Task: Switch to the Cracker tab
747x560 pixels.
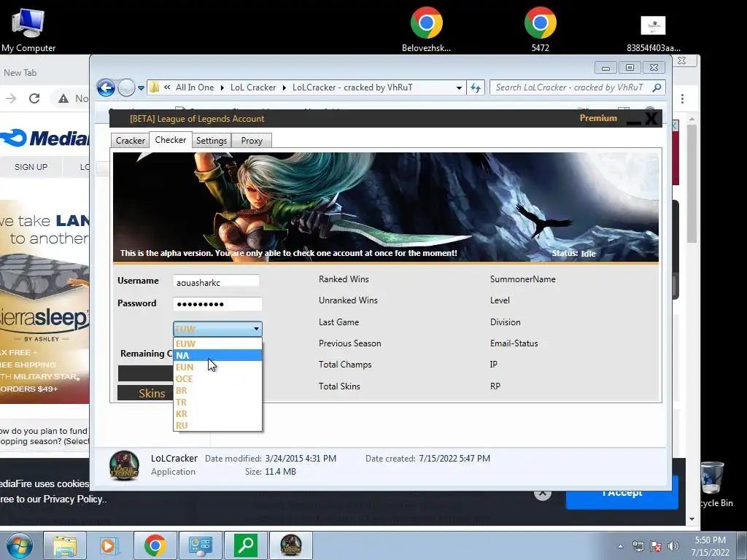Action: coord(130,141)
